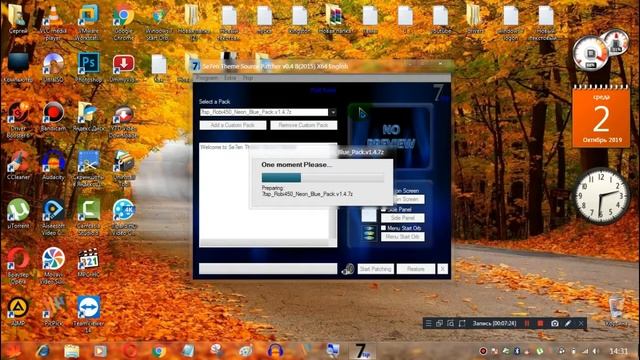This screenshot has height=360, width=640.
Task: Stop the Bandicam recording
Action: click(540, 323)
